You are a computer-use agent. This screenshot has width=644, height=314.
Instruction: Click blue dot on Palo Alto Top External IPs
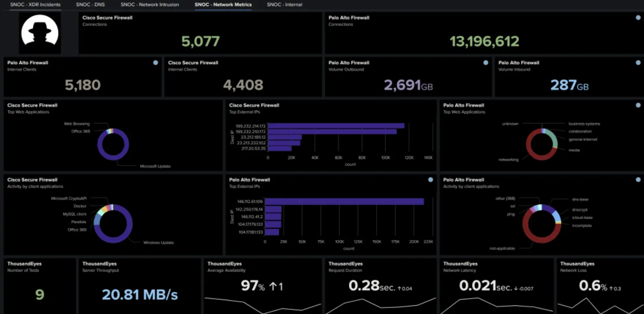pos(431,180)
